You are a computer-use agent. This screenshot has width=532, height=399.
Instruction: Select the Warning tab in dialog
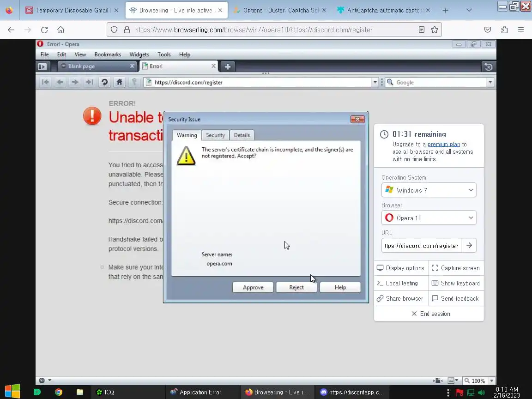[187, 135]
